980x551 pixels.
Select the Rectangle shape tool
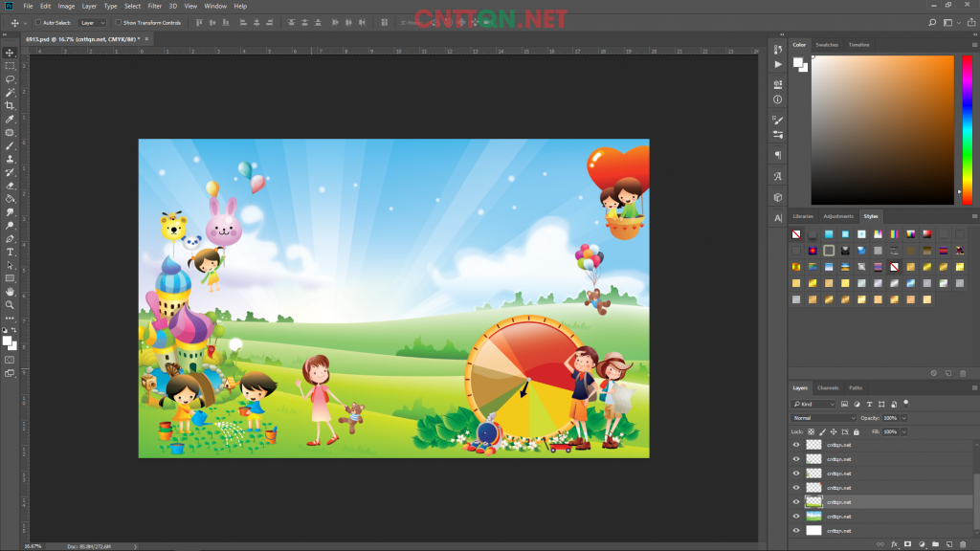10,278
